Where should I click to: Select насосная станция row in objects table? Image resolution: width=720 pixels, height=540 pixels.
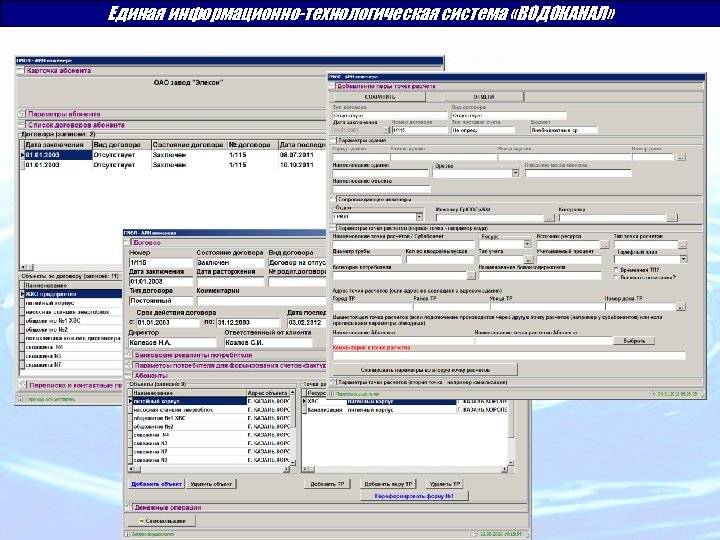211,410
